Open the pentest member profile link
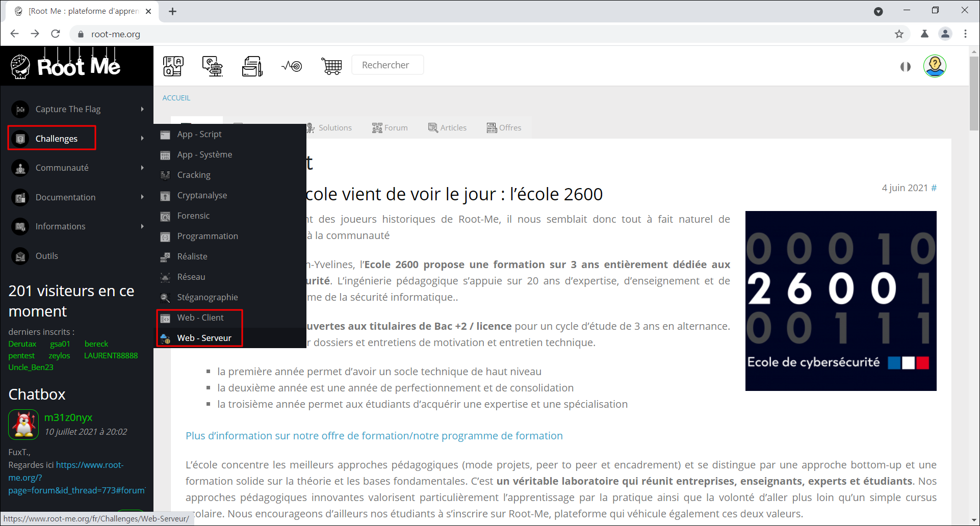This screenshot has height=526, width=980. tap(21, 356)
